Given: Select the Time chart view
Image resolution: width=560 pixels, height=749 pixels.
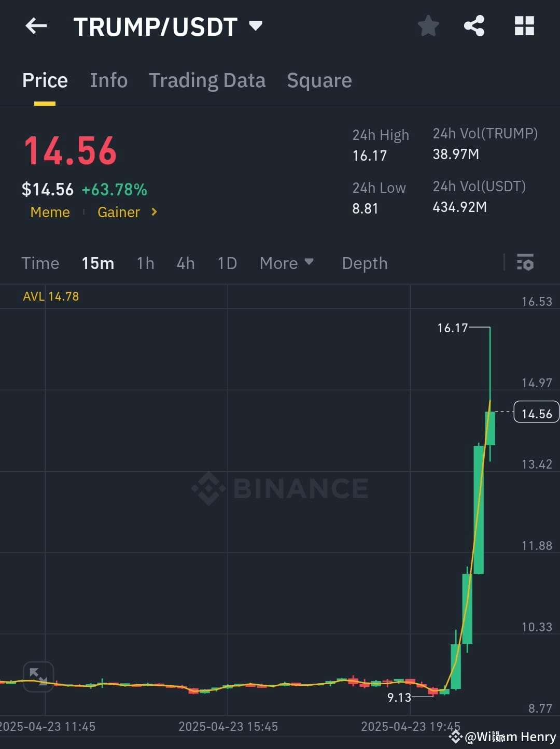Looking at the screenshot, I should point(40,263).
